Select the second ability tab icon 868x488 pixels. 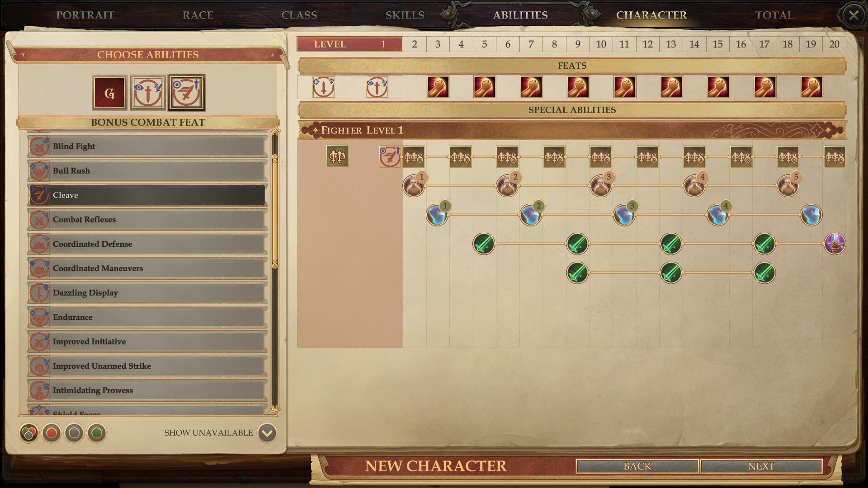(x=148, y=92)
